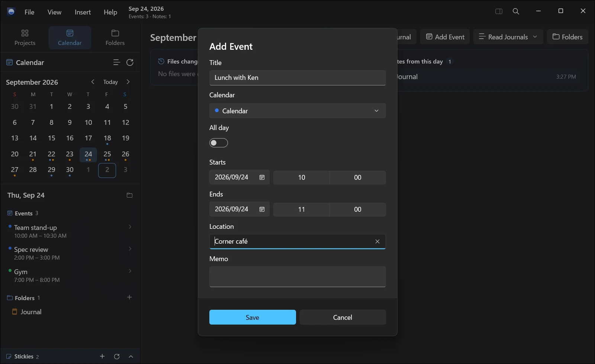Open folder icon next to Thu, Sep 24
This screenshot has height=364, width=595.
129,195
